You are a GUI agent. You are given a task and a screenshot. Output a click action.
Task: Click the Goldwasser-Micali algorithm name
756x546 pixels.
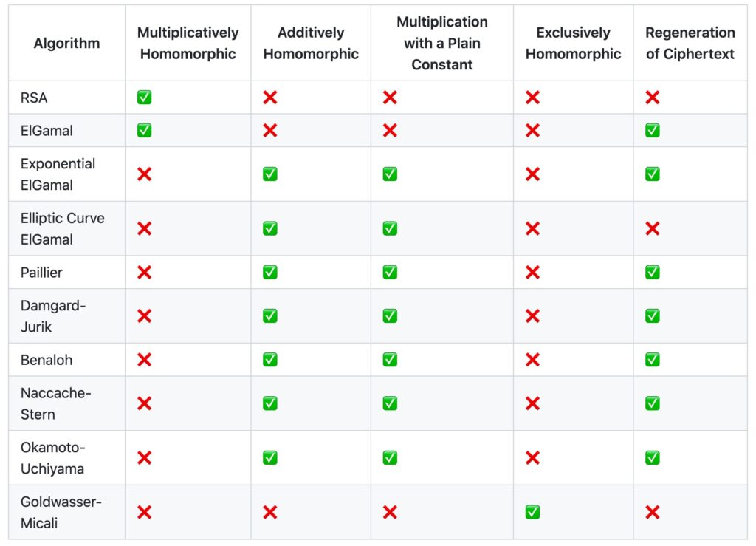tap(61, 512)
